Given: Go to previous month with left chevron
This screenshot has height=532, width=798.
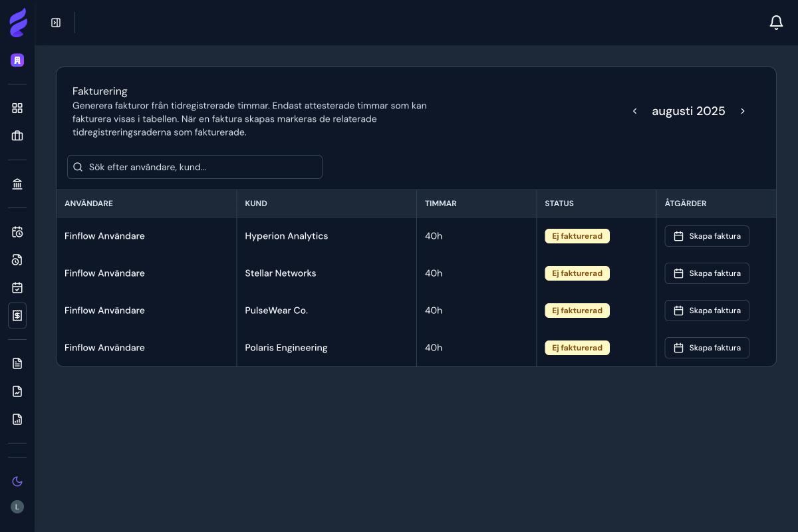Looking at the screenshot, I should [x=635, y=111].
